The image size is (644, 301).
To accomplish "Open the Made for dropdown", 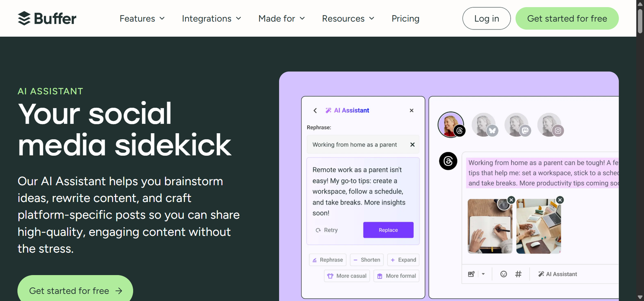I will click(x=281, y=19).
